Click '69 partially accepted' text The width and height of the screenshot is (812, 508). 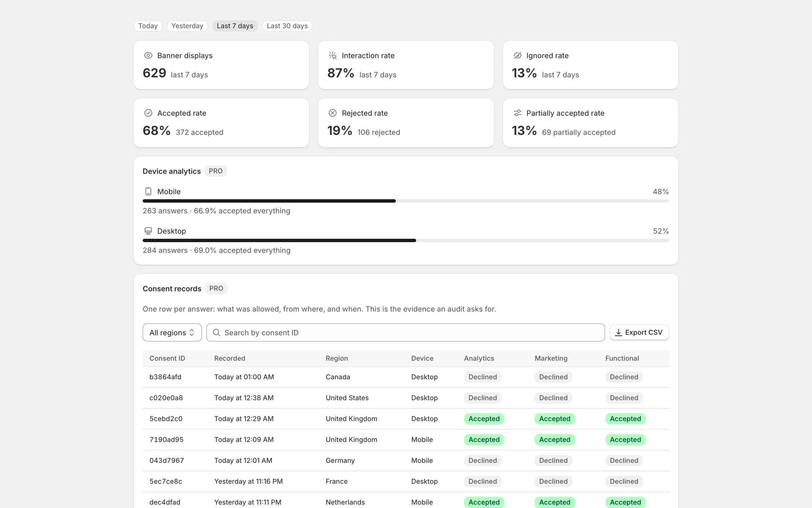pyautogui.click(x=579, y=132)
